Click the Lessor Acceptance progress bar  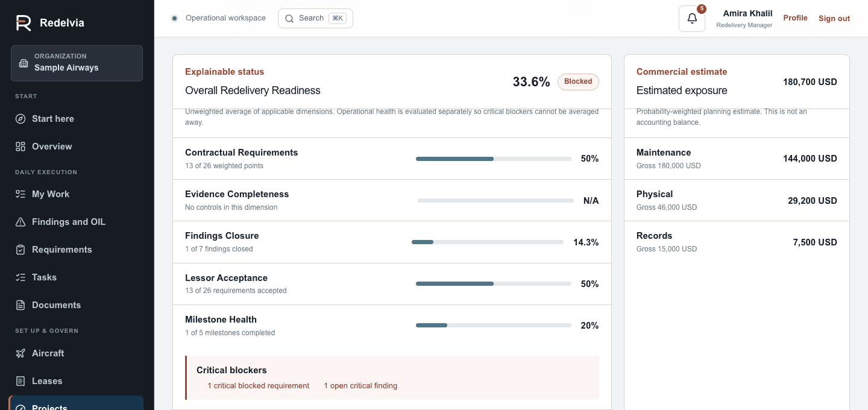(494, 284)
